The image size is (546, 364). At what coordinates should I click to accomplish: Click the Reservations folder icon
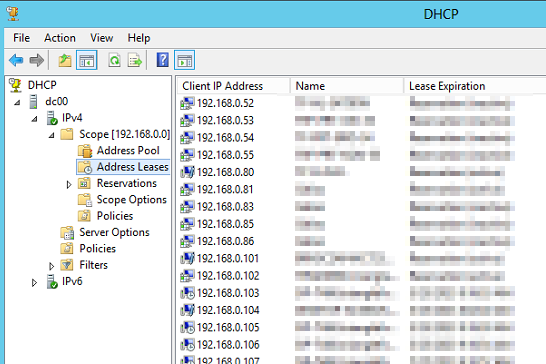[x=84, y=183]
